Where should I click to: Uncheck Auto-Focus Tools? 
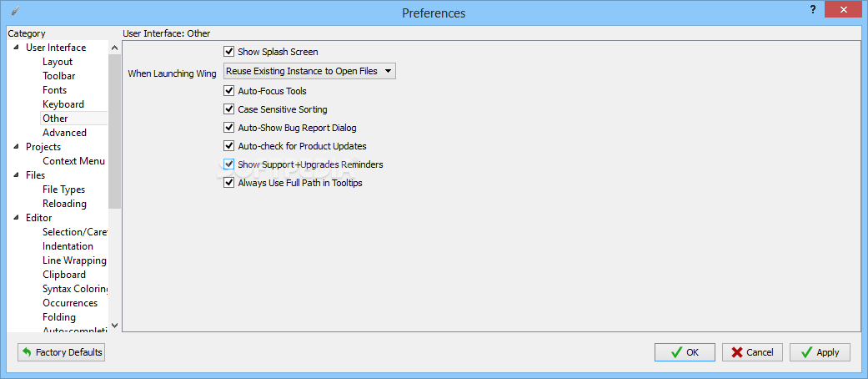(229, 91)
